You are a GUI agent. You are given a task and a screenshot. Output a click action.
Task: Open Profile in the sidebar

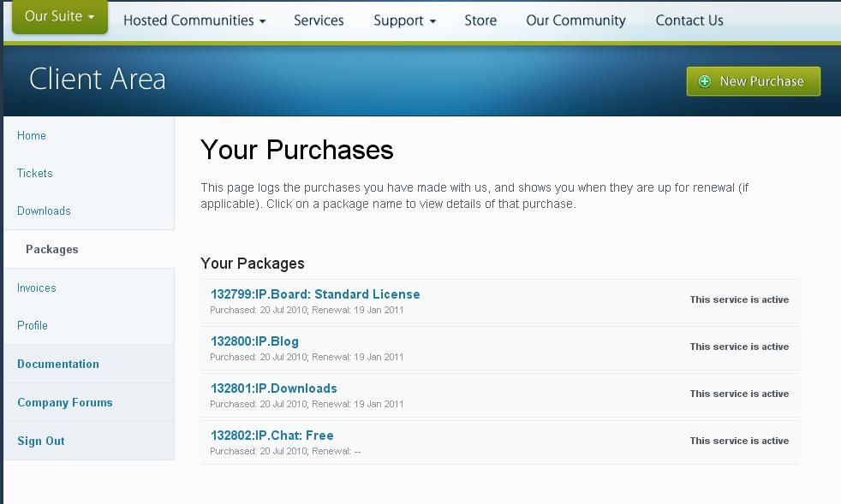tap(33, 325)
